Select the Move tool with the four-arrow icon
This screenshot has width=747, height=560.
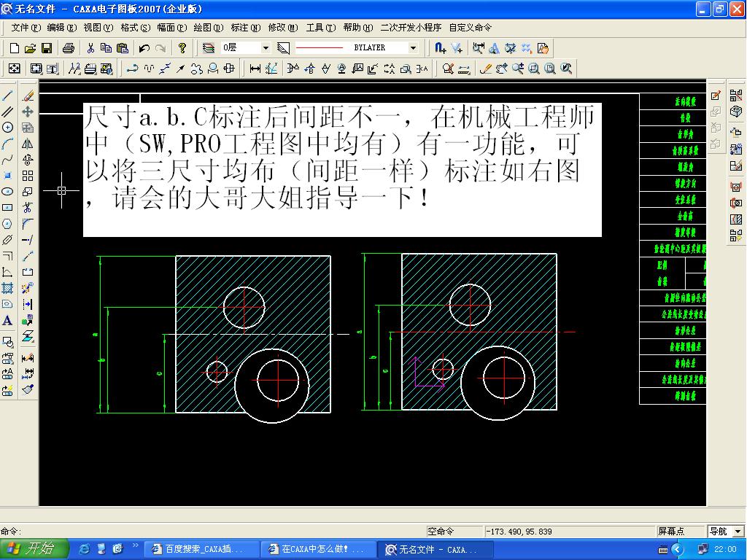click(28, 112)
